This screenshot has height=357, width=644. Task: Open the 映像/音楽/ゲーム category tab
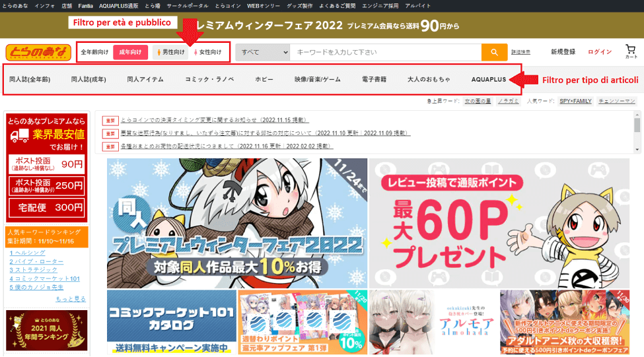pyautogui.click(x=318, y=79)
